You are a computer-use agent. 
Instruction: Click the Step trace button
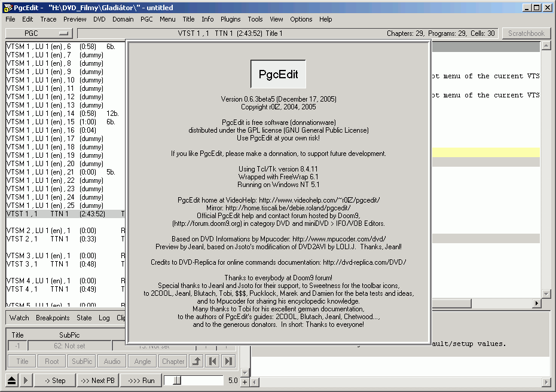55,380
